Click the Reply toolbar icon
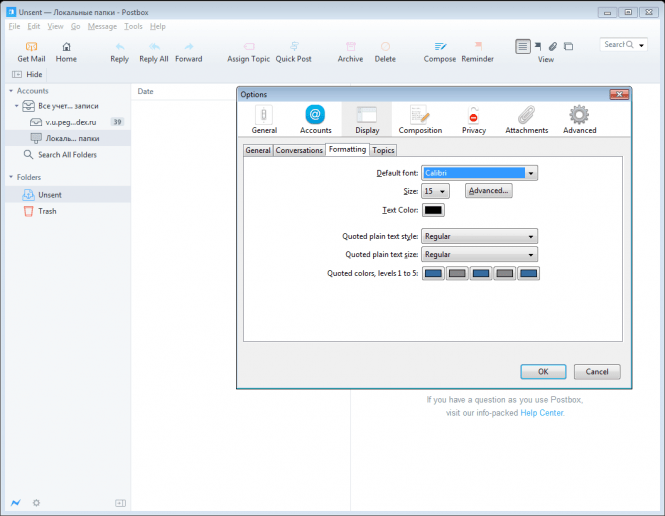The height and width of the screenshot is (516, 665). click(120, 47)
